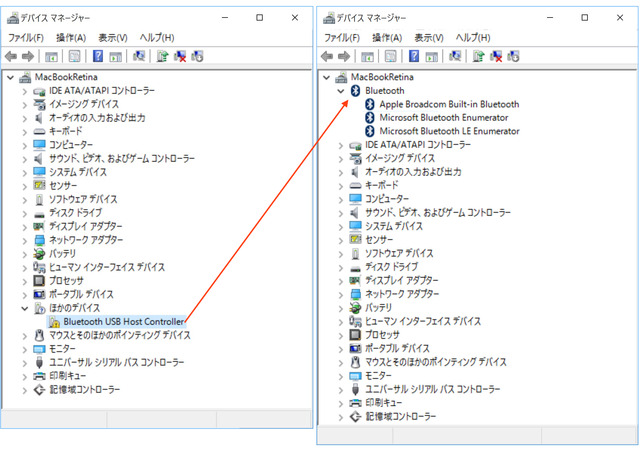Select ポータブル デバイス in left window
The height and width of the screenshot is (453, 640).
click(81, 295)
